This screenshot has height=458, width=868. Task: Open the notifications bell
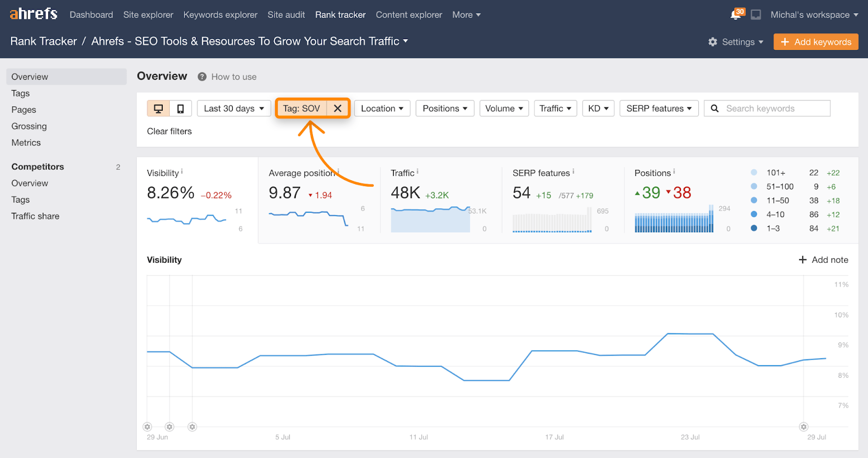coord(736,15)
